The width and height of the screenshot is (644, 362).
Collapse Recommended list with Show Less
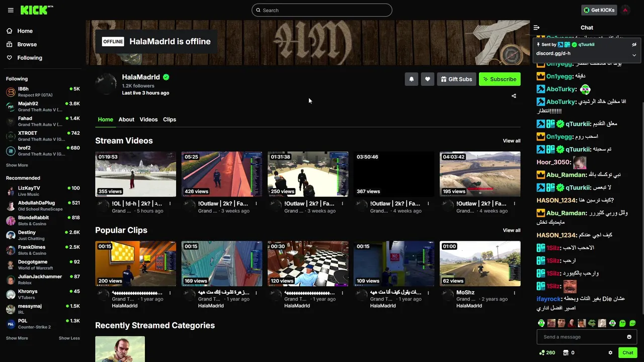pyautogui.click(x=69, y=338)
